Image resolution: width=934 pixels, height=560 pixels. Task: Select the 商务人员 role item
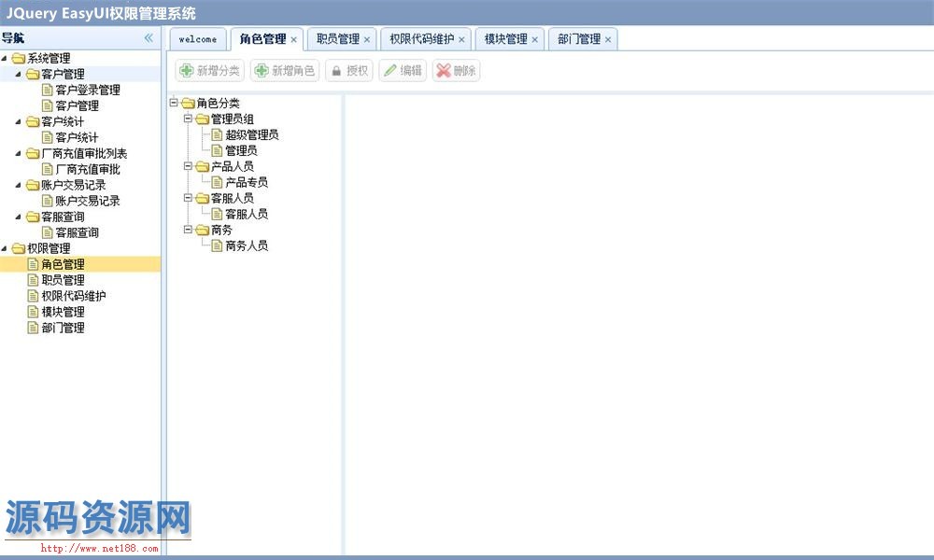pyautogui.click(x=246, y=245)
